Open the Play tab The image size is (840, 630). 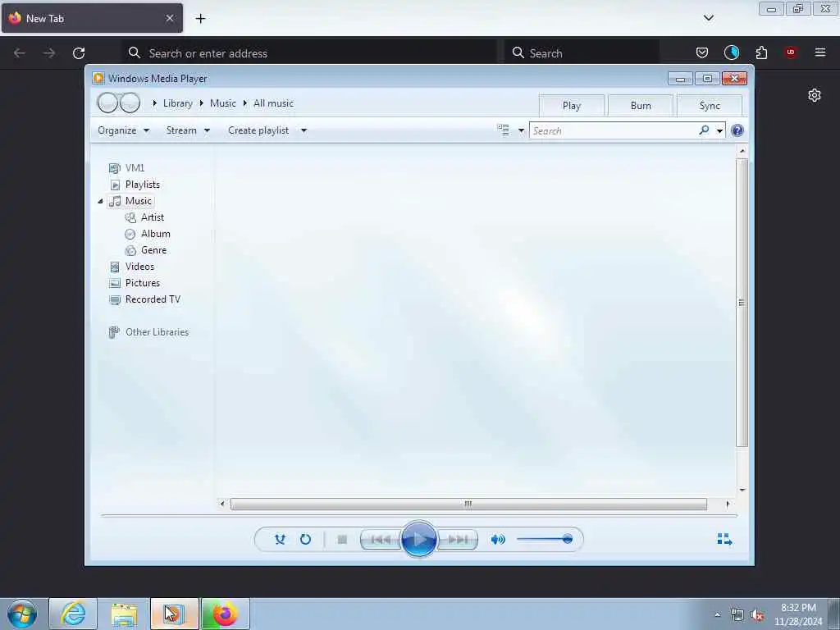572,106
